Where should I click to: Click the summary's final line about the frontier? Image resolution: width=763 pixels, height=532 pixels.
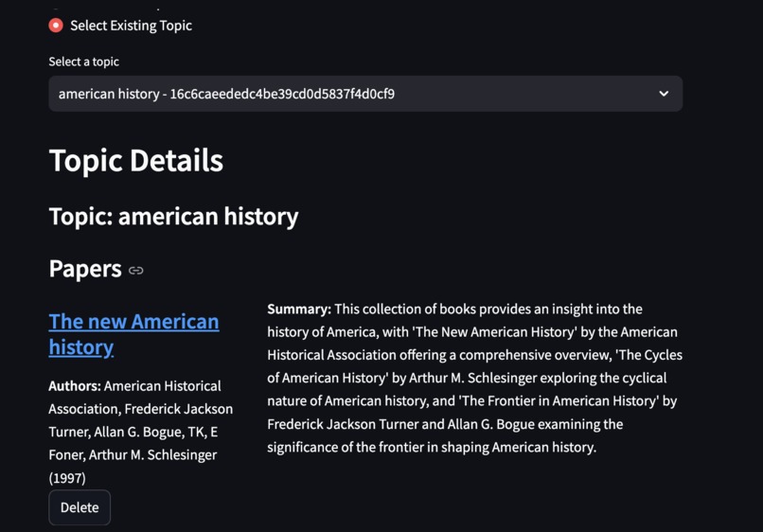[432, 447]
